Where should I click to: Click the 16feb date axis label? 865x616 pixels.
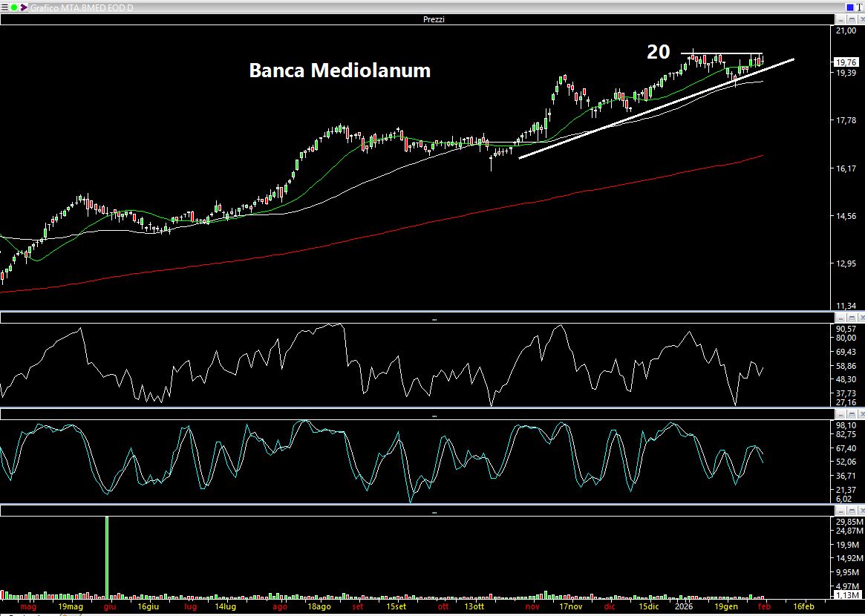[803, 606]
